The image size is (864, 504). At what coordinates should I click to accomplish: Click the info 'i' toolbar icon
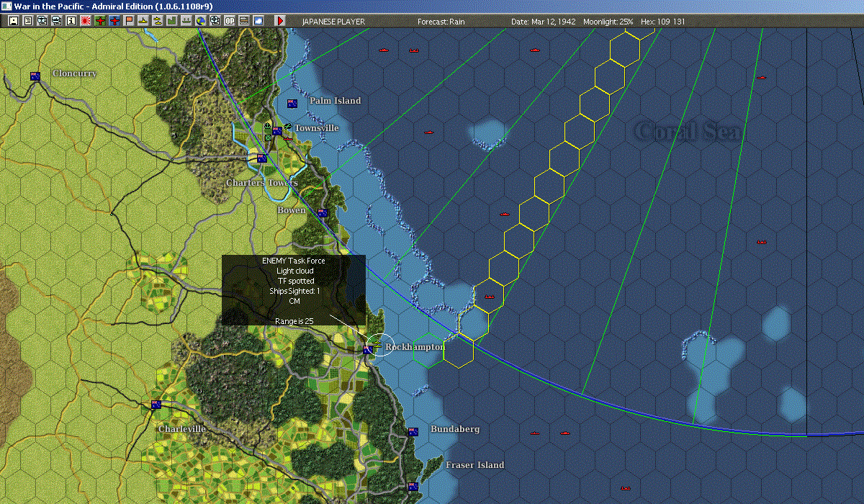pos(71,21)
